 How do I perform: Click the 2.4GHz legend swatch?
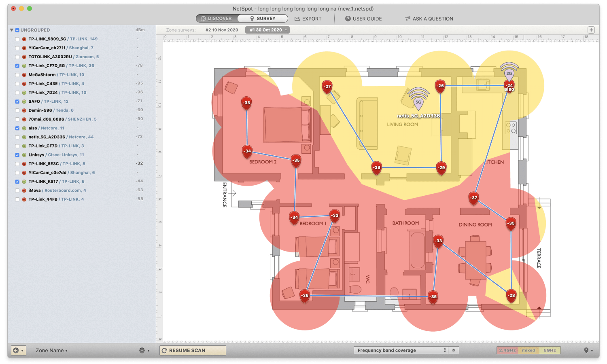tap(507, 350)
